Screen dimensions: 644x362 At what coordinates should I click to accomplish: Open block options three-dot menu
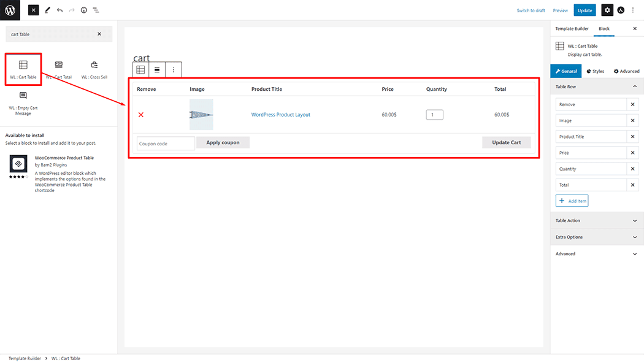click(x=174, y=70)
